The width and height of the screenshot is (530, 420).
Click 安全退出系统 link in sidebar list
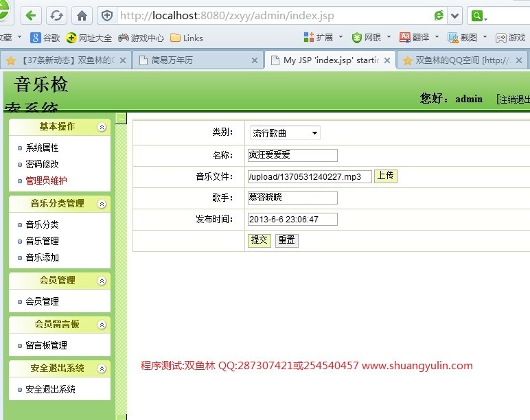pos(50,389)
